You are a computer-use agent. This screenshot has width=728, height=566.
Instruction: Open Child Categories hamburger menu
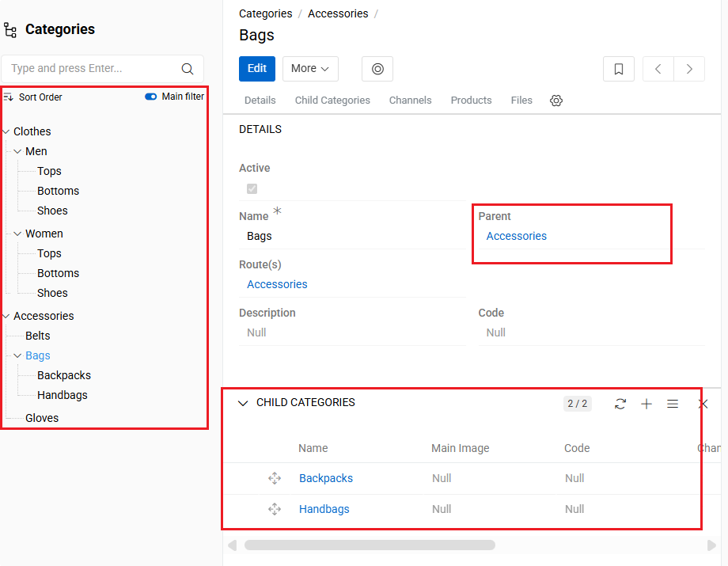coord(673,404)
